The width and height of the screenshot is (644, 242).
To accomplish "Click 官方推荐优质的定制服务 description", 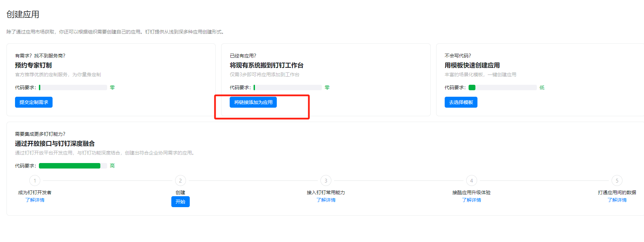I will pyautogui.click(x=58, y=75).
